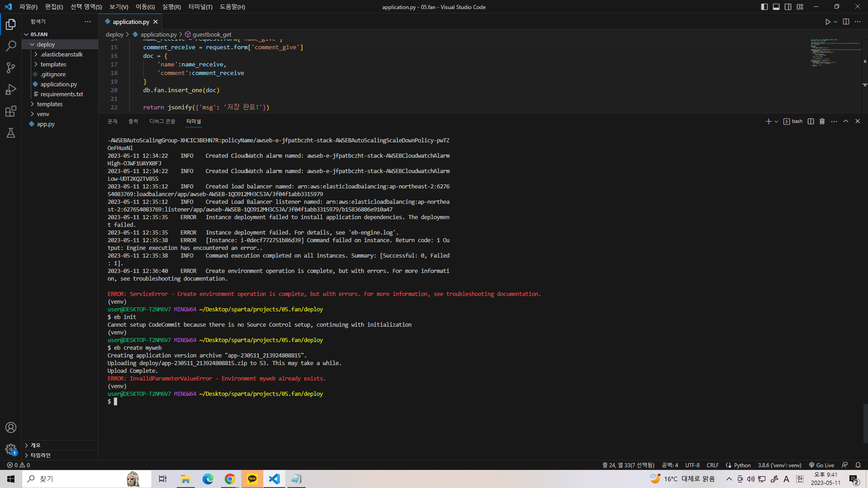Open the Windows Start menu
Viewport: 868px width, 488px height.
click(11, 479)
